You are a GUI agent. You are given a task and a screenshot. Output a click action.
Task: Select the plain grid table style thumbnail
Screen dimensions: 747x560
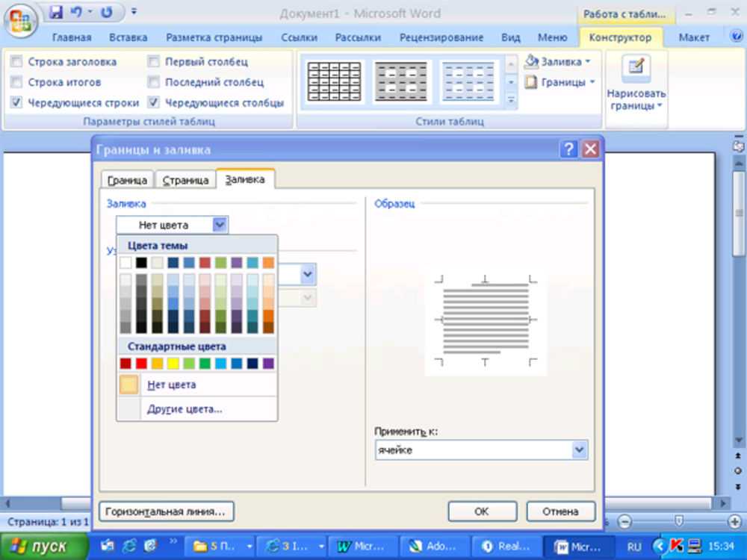(334, 82)
